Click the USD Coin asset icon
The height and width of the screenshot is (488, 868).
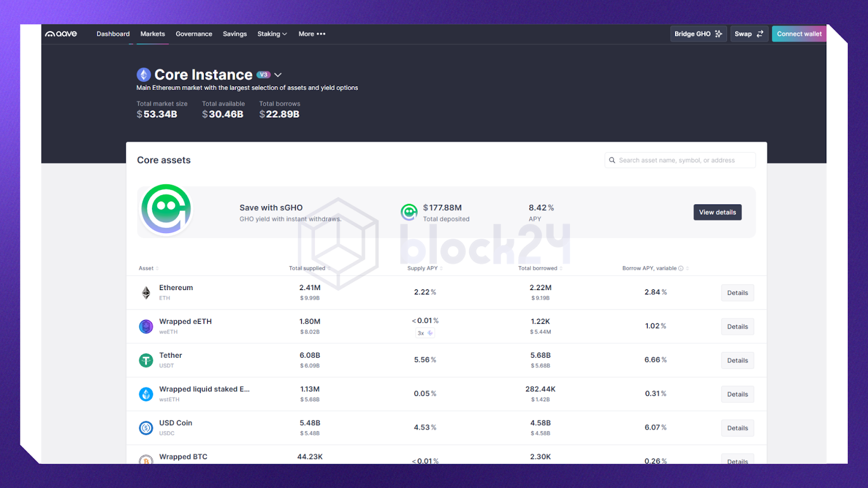146,428
